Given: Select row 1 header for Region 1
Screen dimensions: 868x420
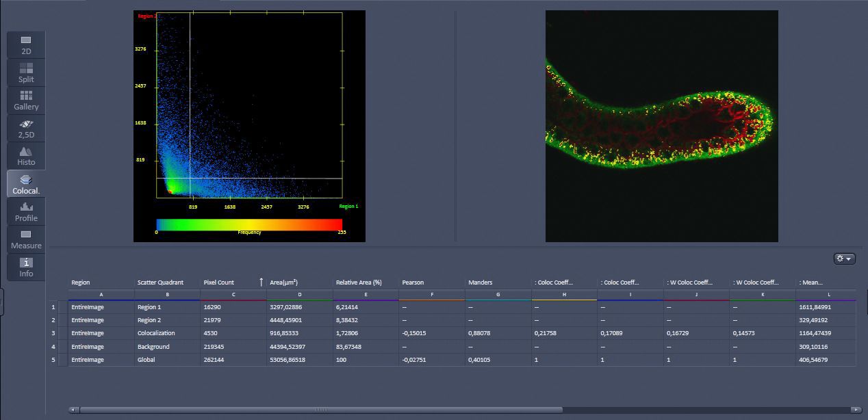Looking at the screenshot, I should (x=53, y=307).
